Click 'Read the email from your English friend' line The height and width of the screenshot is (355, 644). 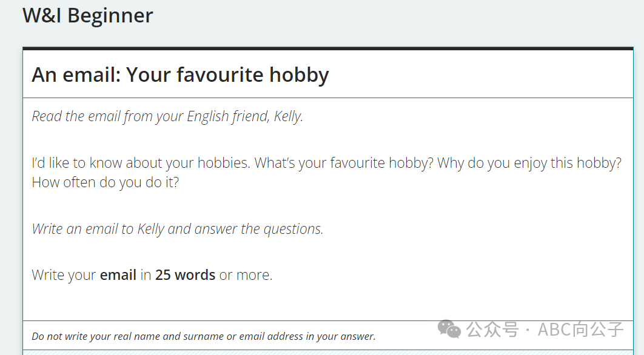coord(167,116)
